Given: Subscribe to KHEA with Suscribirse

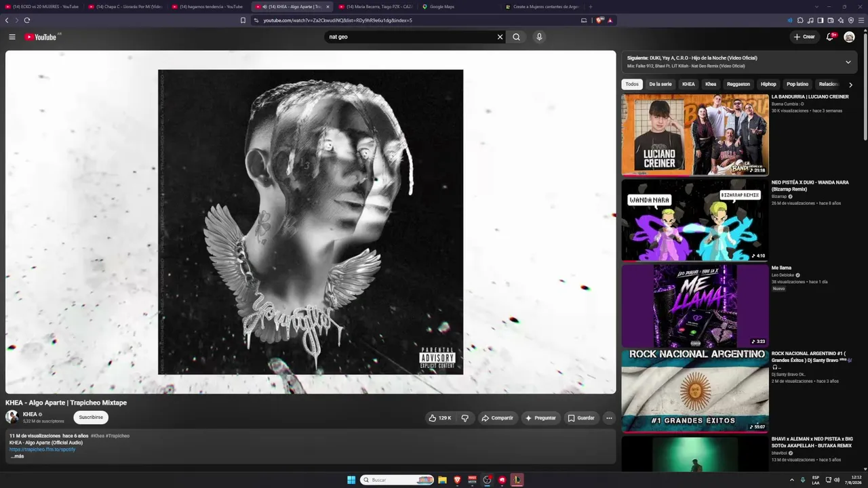Looking at the screenshot, I should tap(91, 418).
